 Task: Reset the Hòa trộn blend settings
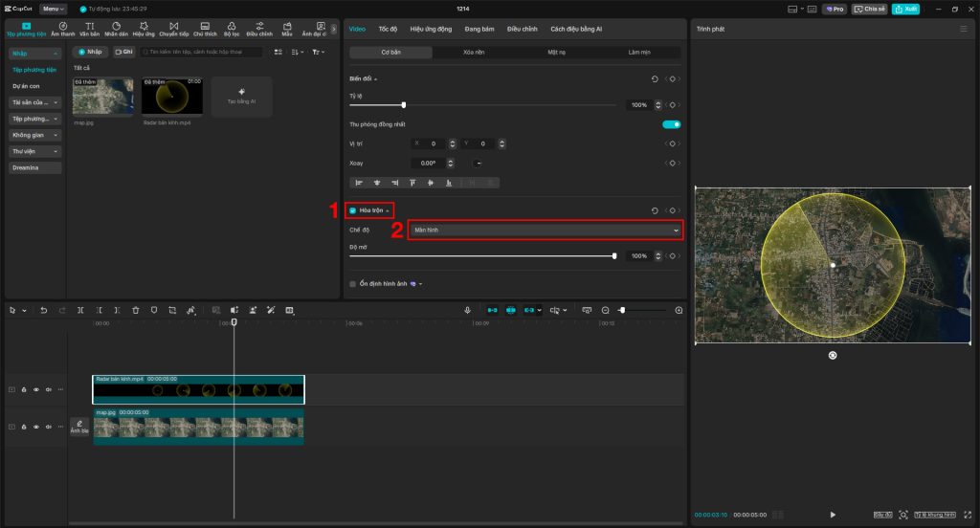pyautogui.click(x=655, y=210)
